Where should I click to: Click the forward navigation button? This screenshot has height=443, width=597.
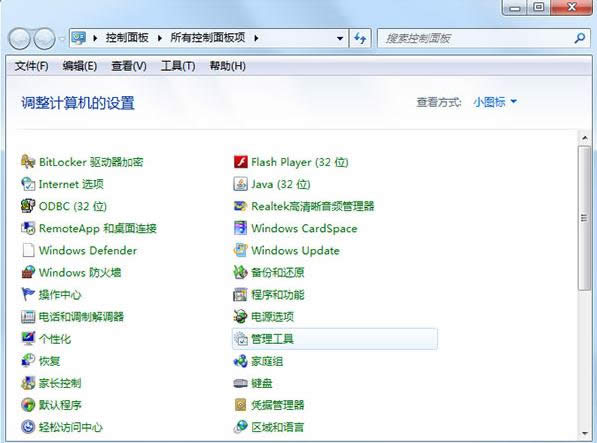click(x=45, y=39)
